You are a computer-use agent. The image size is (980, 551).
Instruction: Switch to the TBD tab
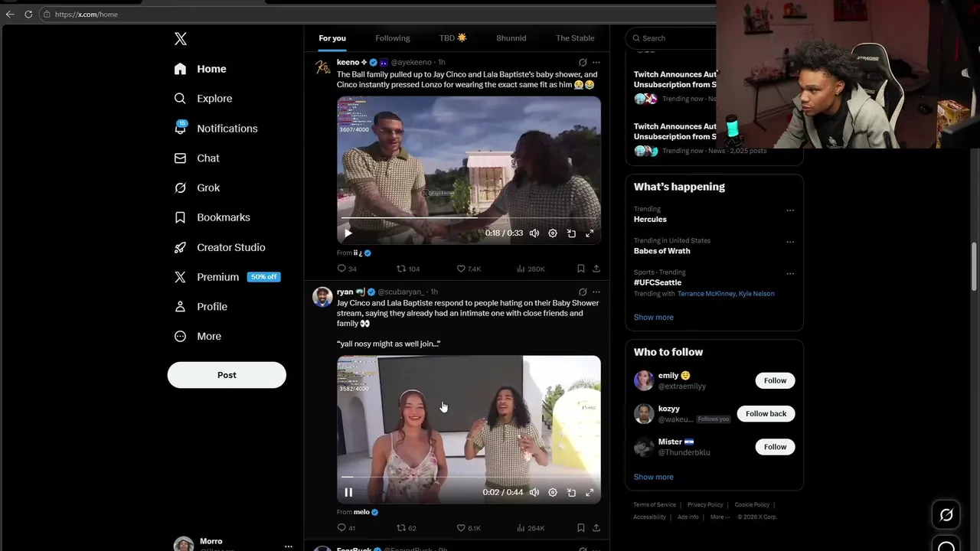click(452, 38)
